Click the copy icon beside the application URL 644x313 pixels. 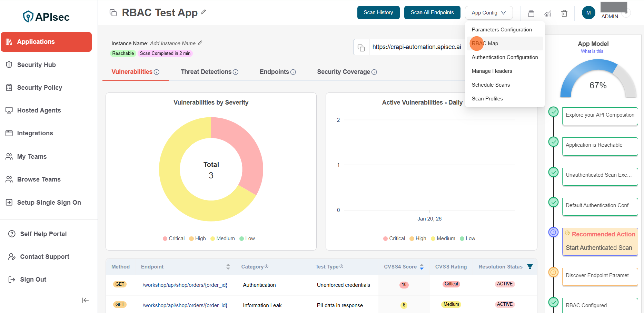click(361, 47)
